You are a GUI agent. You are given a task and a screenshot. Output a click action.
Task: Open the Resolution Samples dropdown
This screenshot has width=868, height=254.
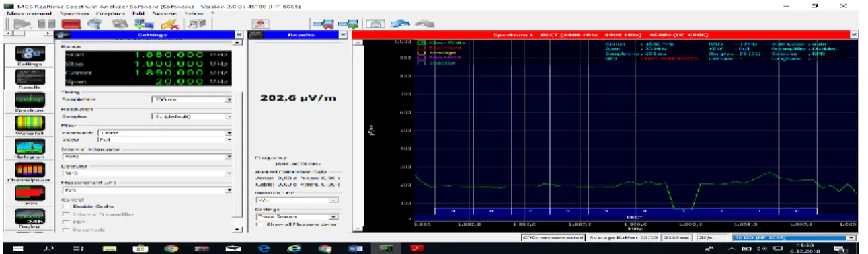pyautogui.click(x=192, y=116)
